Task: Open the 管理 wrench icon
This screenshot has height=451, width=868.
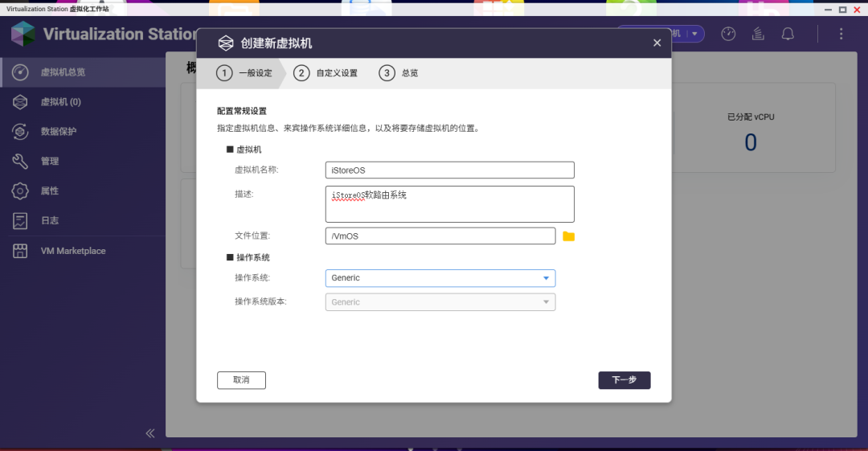Action: 20,162
